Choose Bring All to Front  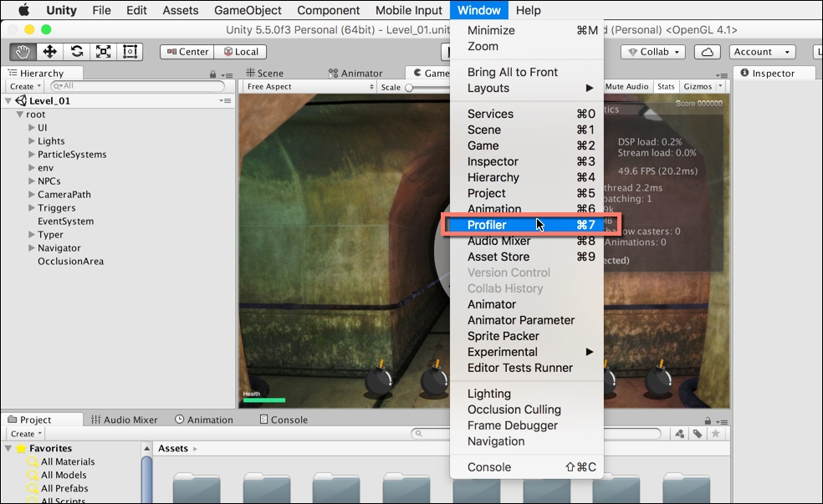pyautogui.click(x=526, y=73)
